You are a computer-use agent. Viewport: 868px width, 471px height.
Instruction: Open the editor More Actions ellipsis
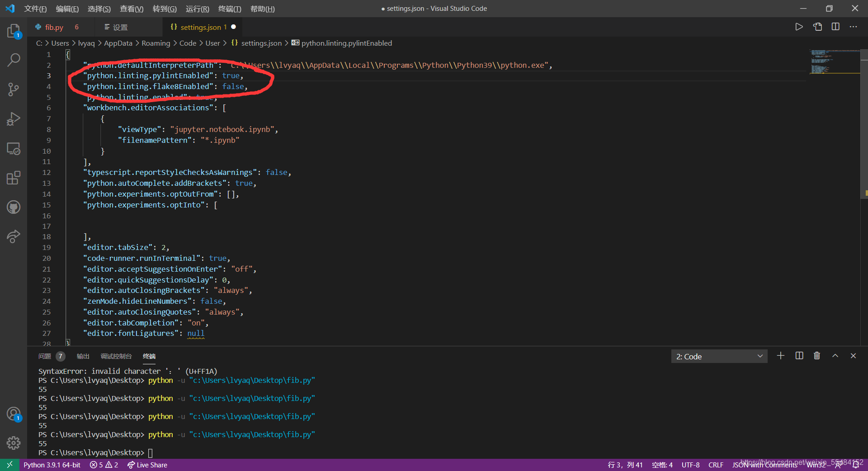pos(853,27)
